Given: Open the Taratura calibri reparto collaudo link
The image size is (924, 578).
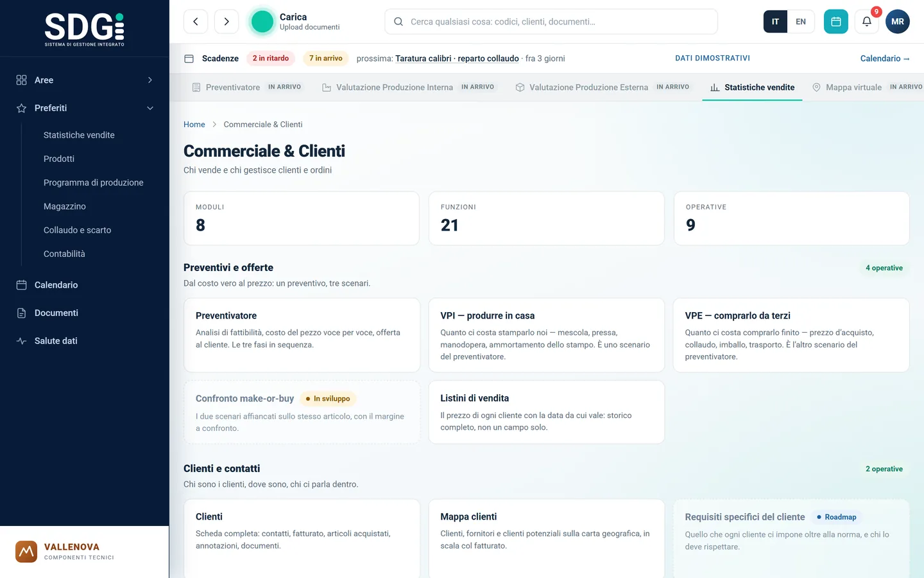Looking at the screenshot, I should coord(457,58).
